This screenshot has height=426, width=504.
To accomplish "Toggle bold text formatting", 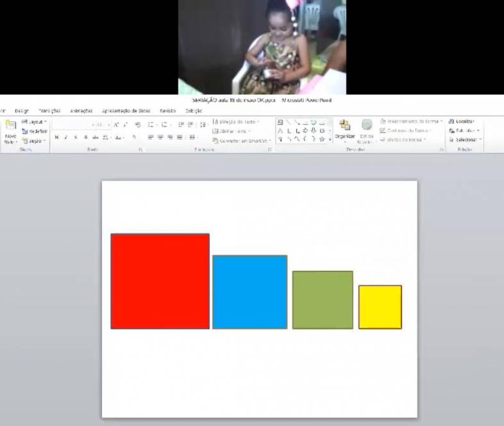I will (x=56, y=137).
